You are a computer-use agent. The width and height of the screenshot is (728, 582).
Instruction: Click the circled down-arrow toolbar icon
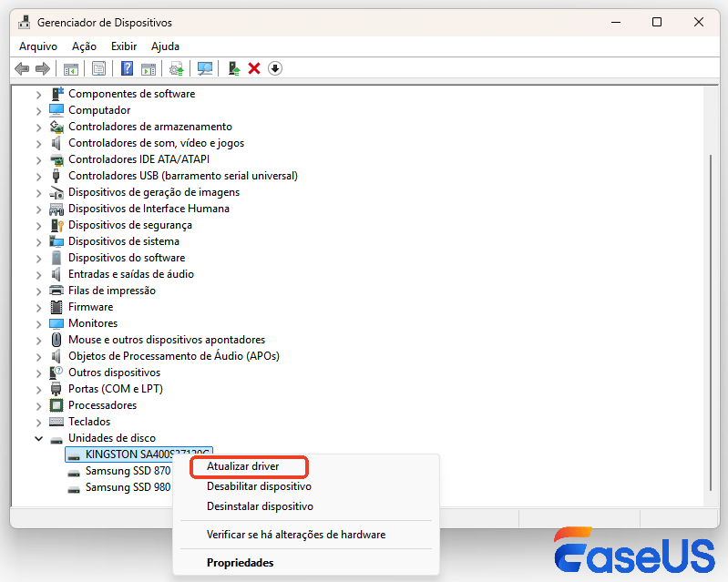tap(275, 68)
